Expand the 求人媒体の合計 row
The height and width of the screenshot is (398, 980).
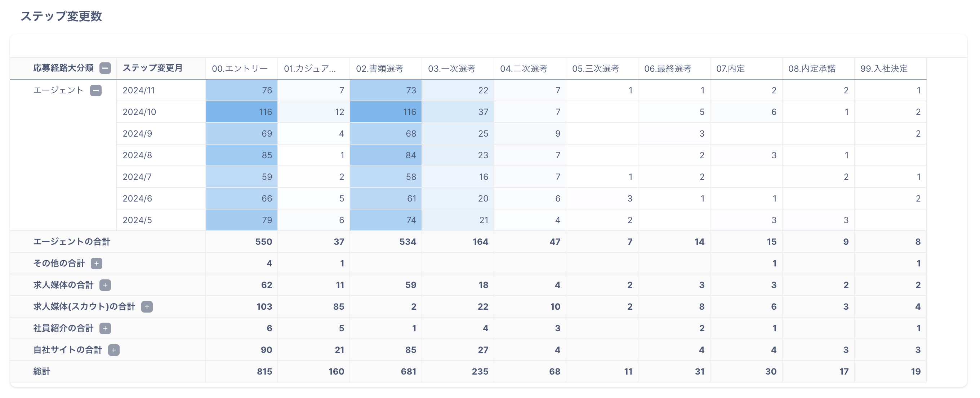(x=105, y=285)
